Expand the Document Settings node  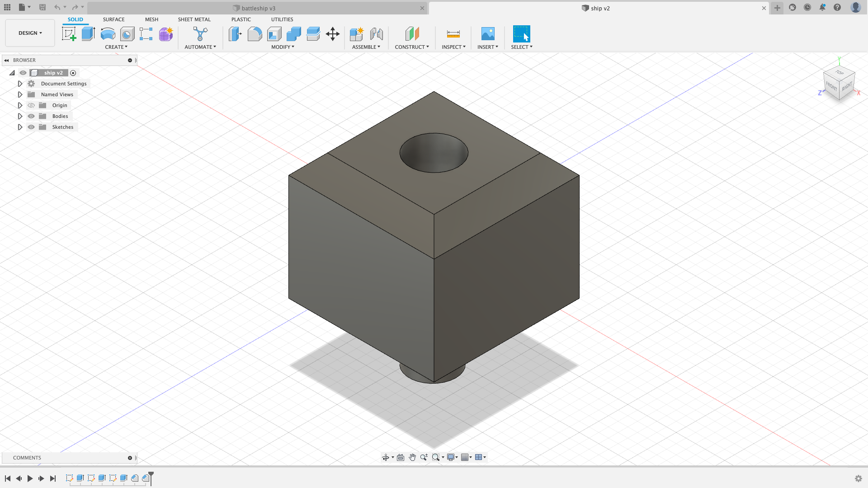tap(20, 84)
